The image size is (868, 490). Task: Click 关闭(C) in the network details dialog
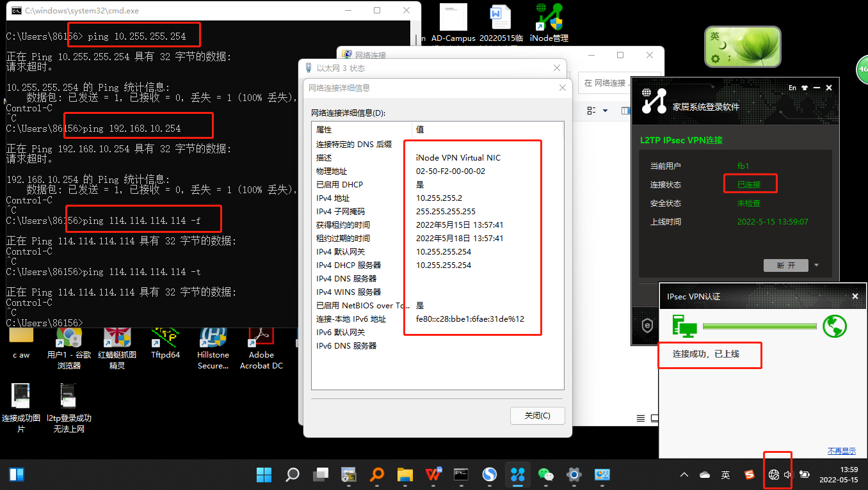tap(537, 416)
